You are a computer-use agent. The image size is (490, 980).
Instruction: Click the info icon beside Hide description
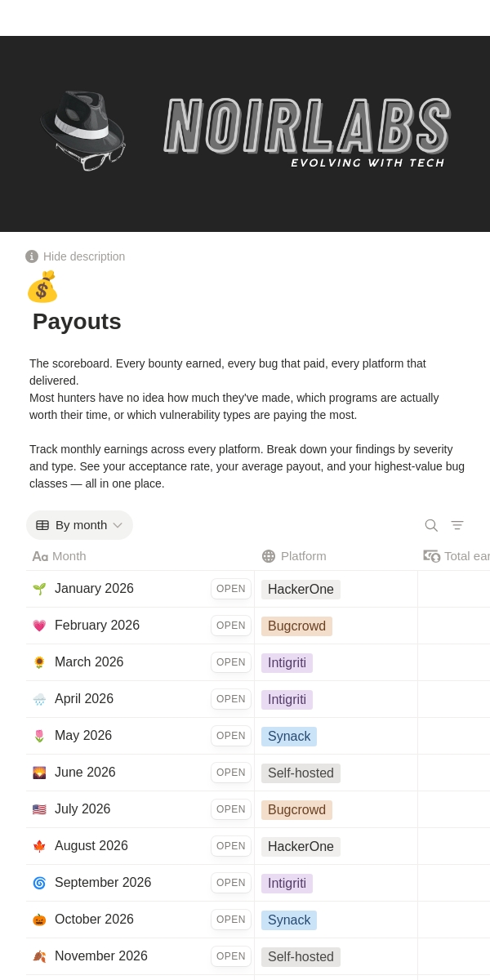(x=32, y=256)
